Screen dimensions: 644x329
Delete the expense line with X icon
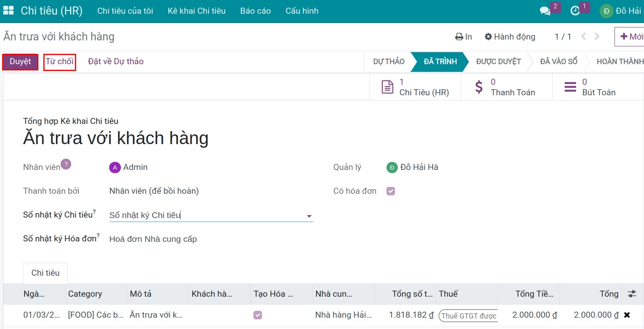pos(627,315)
